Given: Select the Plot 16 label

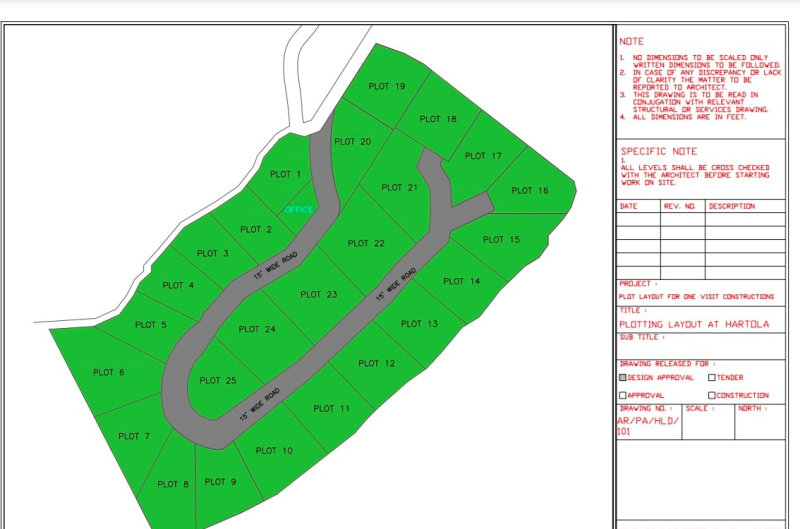Looking at the screenshot, I should tap(530, 190).
